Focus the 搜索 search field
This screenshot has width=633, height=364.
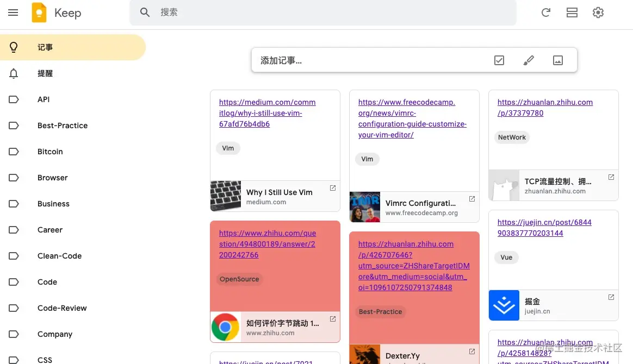323,12
